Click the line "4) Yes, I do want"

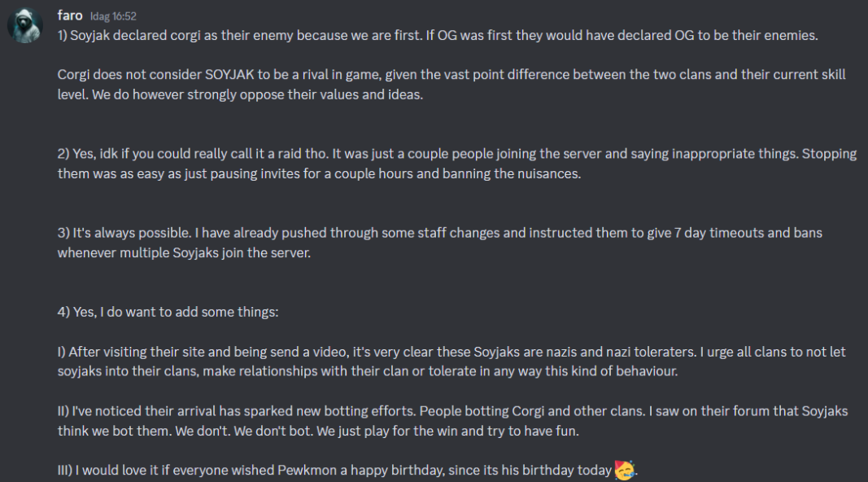coord(168,312)
